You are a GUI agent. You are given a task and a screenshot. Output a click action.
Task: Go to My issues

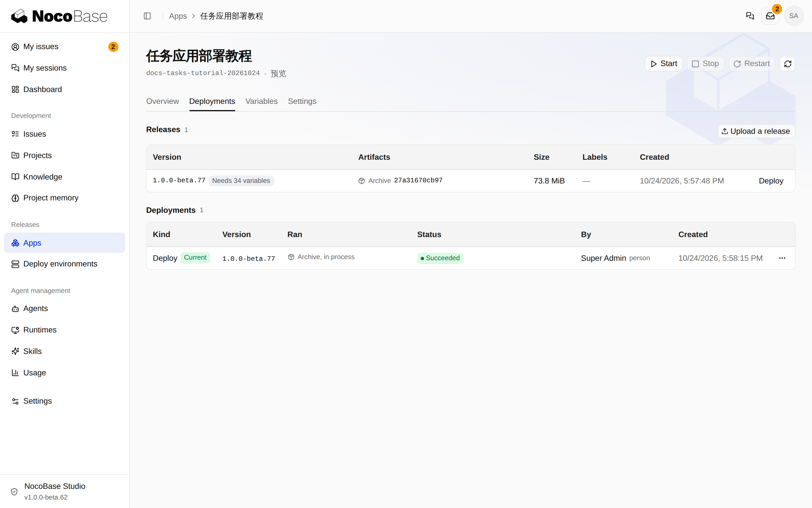point(64,47)
